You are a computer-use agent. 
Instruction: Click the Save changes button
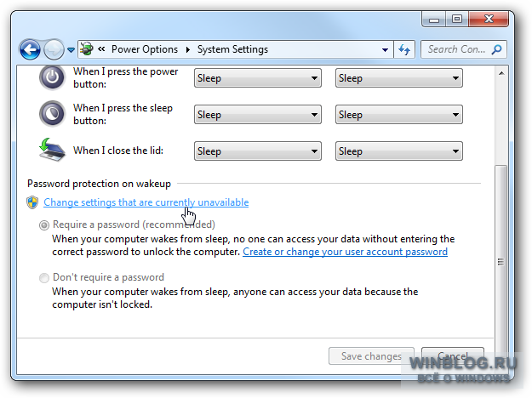(x=371, y=356)
